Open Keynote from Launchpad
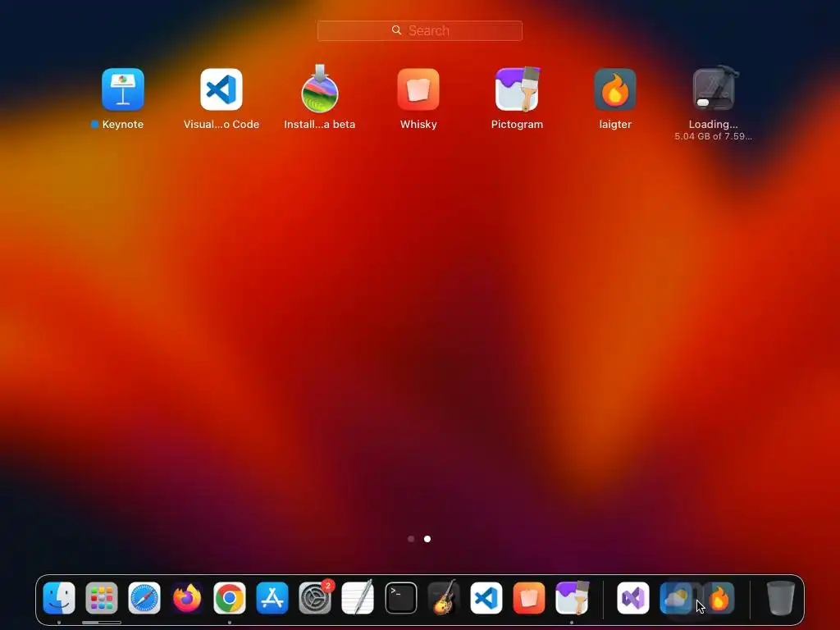 pyautogui.click(x=123, y=89)
